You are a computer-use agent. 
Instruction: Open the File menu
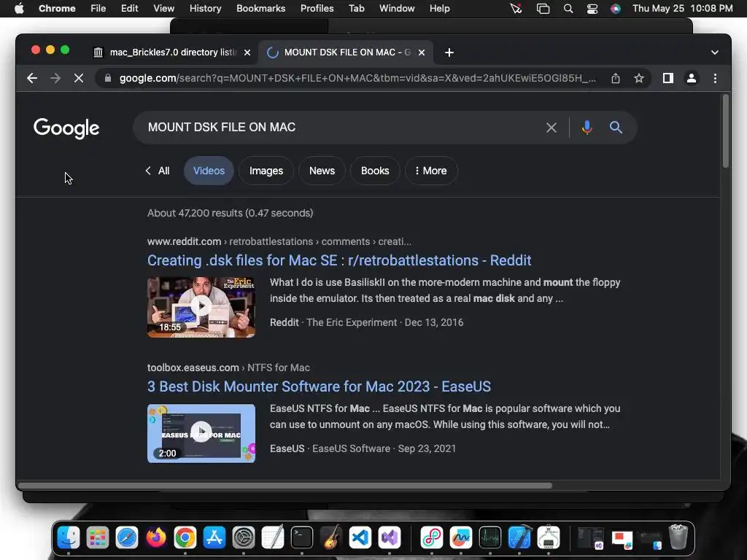[x=98, y=9]
